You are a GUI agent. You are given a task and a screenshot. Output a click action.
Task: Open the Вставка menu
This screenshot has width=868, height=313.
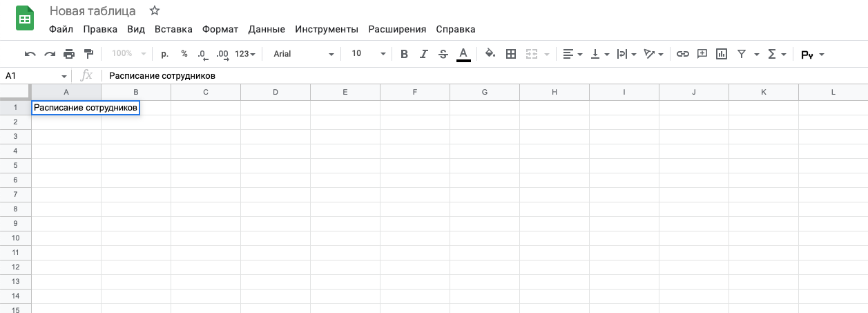[x=173, y=29]
